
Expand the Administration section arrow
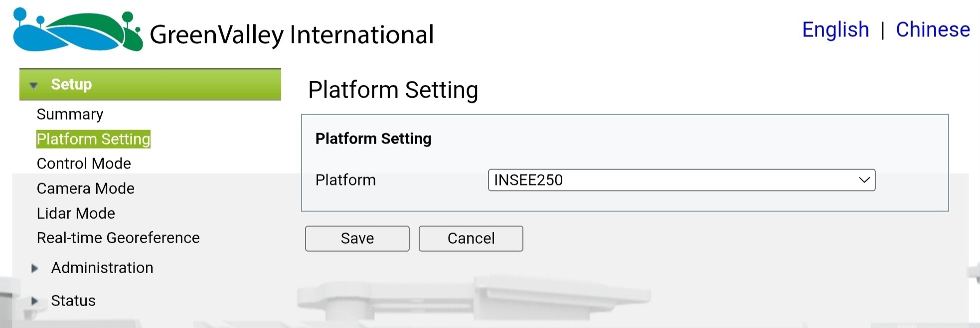[34, 268]
